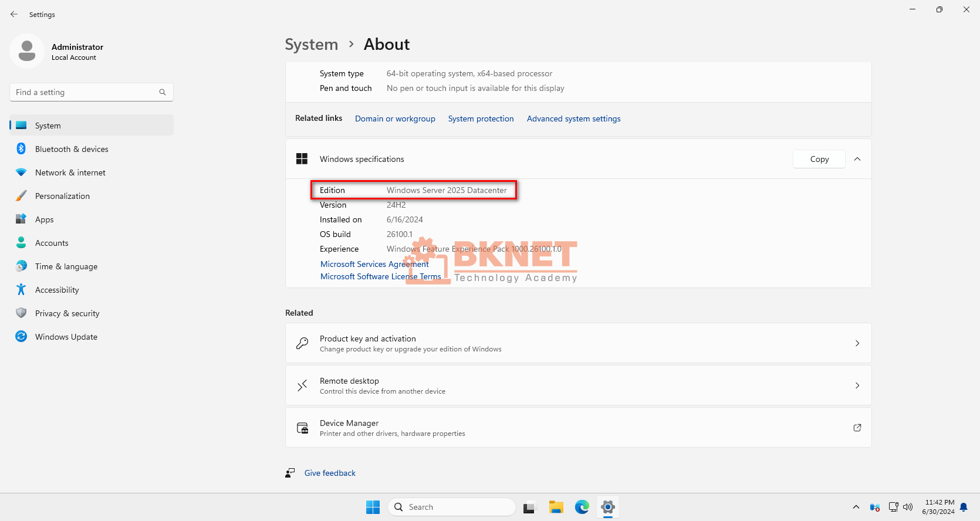
Task: Click the back arrow in Settings
Action: [14, 14]
